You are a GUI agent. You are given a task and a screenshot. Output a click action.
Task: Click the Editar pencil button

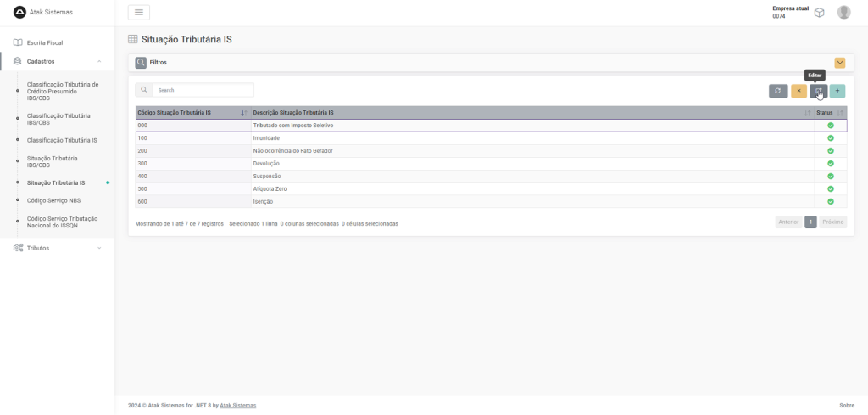tap(818, 91)
